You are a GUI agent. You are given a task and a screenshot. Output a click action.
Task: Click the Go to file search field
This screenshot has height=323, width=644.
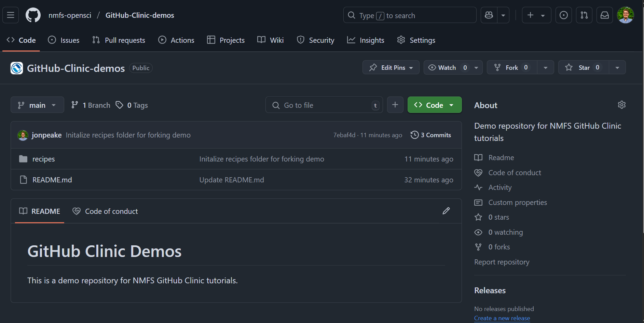[324, 105]
